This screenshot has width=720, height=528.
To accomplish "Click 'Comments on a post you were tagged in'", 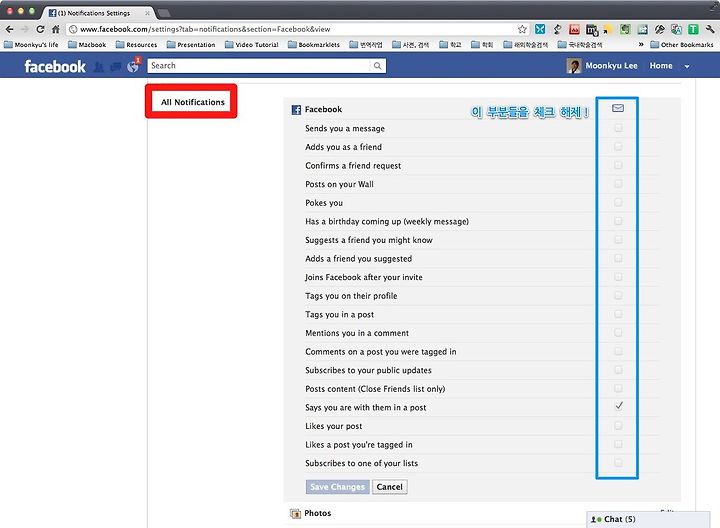I will point(381,352).
